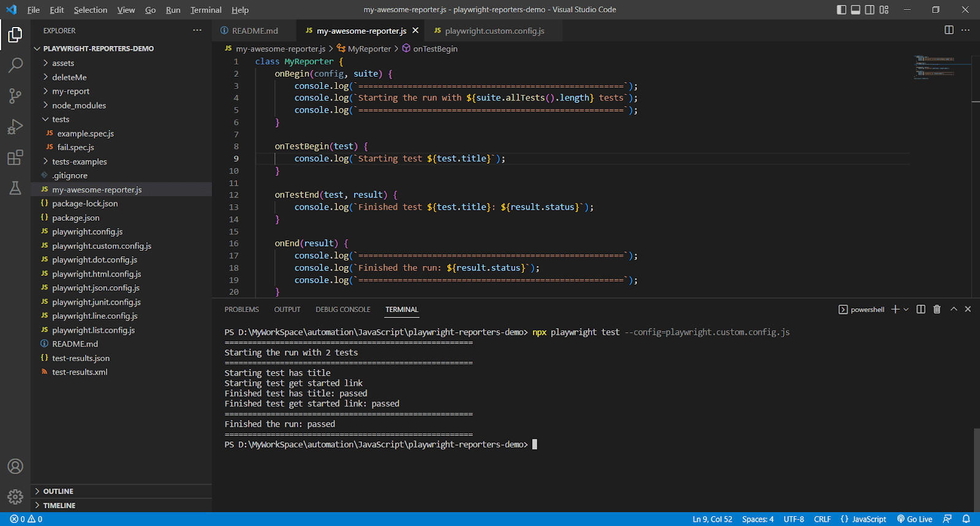Click the VS Code logo icon
The image size is (980, 526).
coord(12,10)
